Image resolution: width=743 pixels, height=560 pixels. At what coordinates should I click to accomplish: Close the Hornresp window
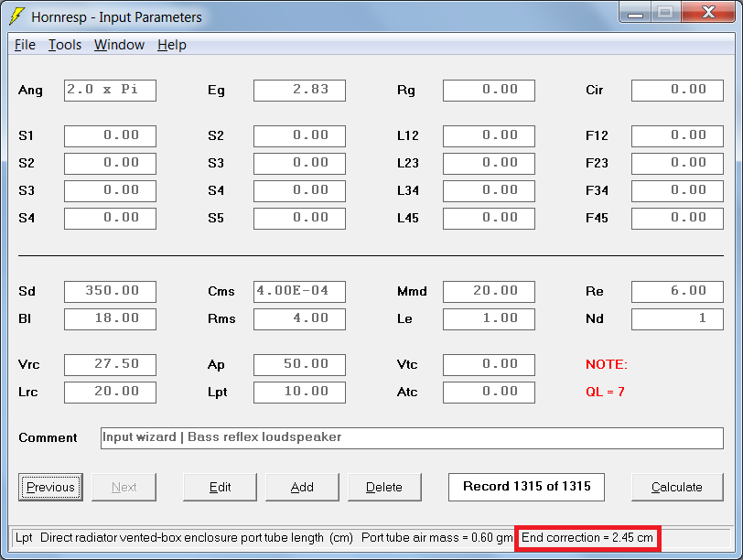(x=708, y=13)
